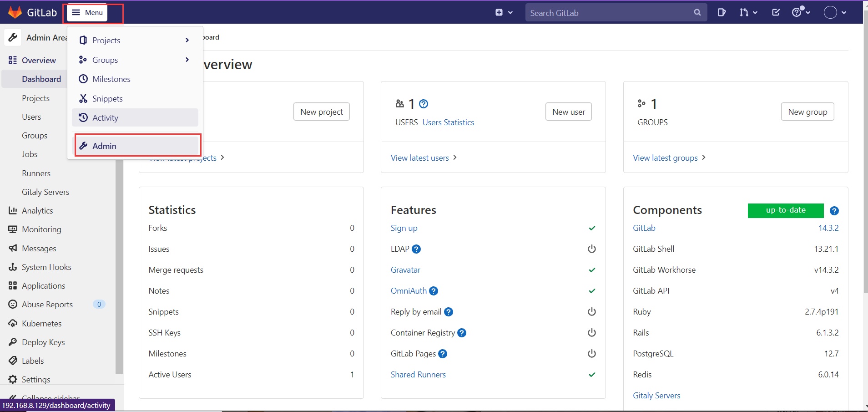Expand Projects submenu chevron

pos(187,40)
